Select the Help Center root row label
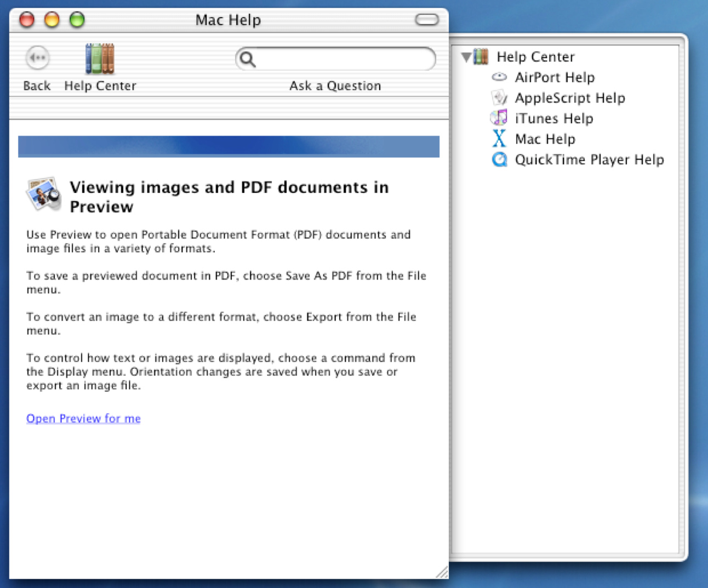 [x=535, y=56]
